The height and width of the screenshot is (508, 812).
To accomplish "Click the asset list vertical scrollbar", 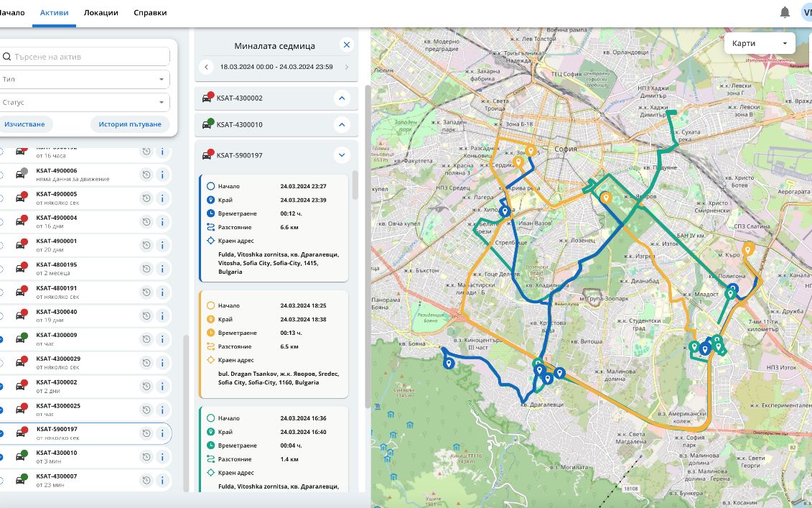I will (187, 412).
